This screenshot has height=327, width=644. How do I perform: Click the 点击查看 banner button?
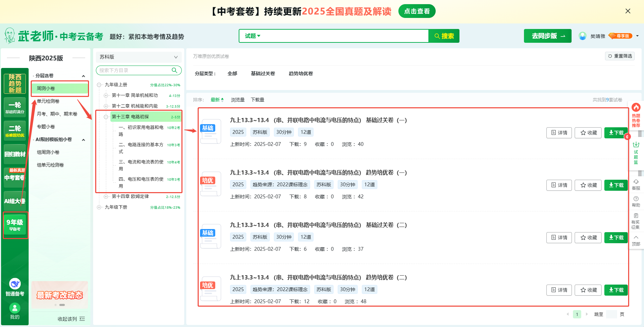(x=417, y=11)
